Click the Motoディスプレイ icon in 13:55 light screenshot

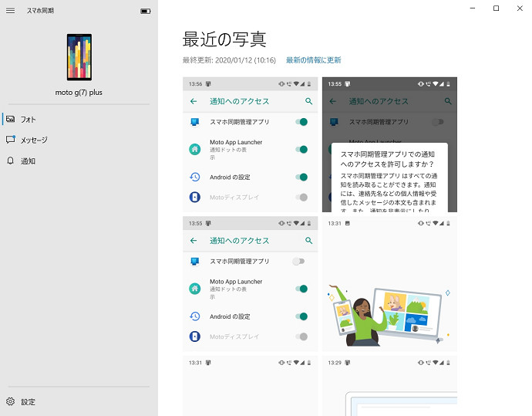[x=195, y=337]
